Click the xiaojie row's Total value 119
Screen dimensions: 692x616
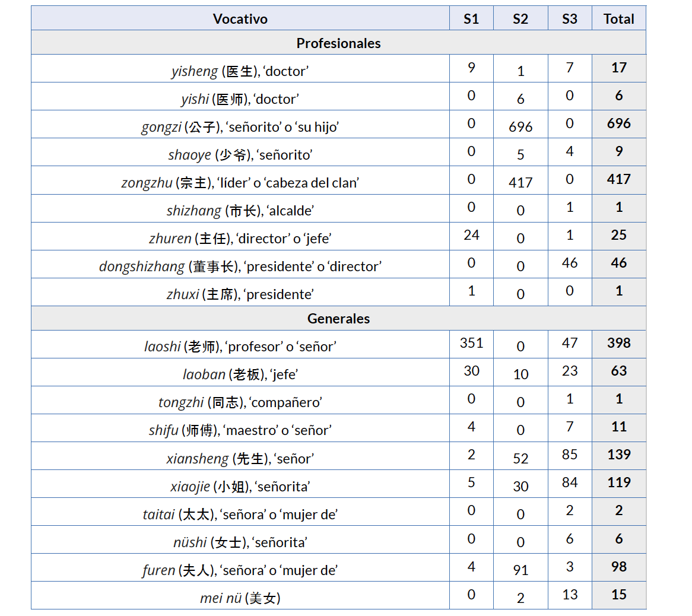(619, 482)
